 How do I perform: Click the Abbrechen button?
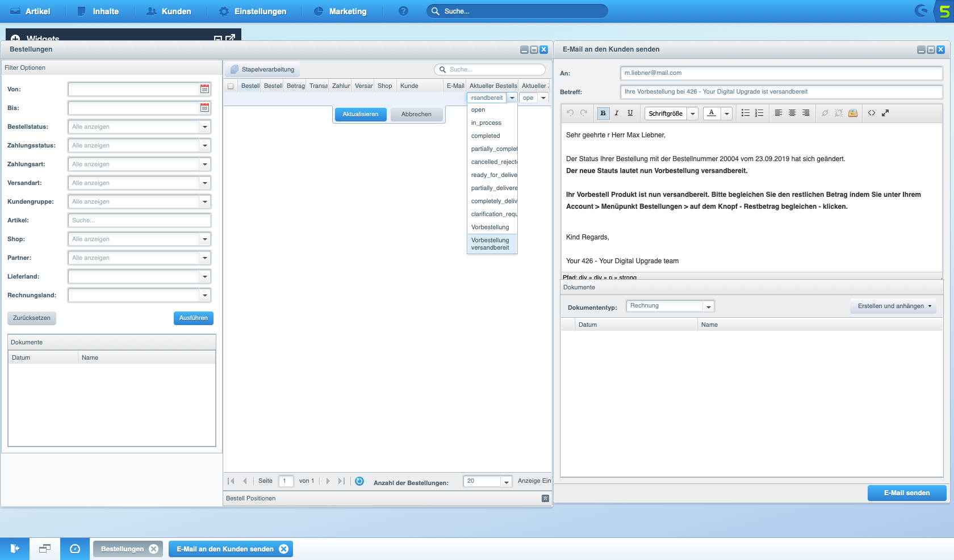[x=416, y=114]
